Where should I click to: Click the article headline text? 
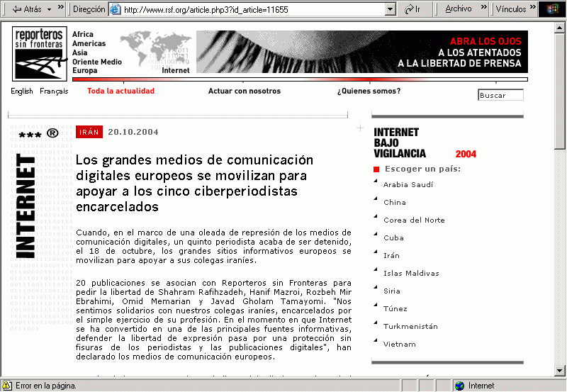[x=194, y=183]
